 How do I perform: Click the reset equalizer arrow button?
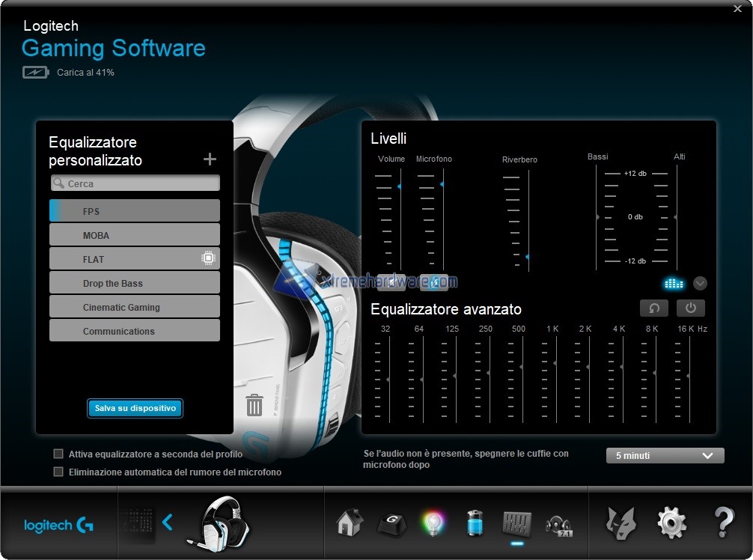(x=653, y=308)
